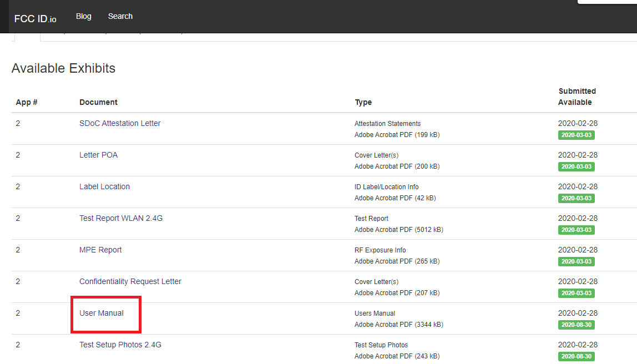
Task: Open the SDoC Attestation Letter document
Action: pyautogui.click(x=120, y=123)
